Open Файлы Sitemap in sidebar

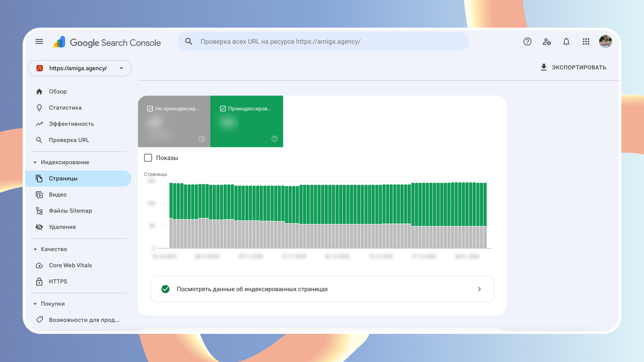coord(70,211)
